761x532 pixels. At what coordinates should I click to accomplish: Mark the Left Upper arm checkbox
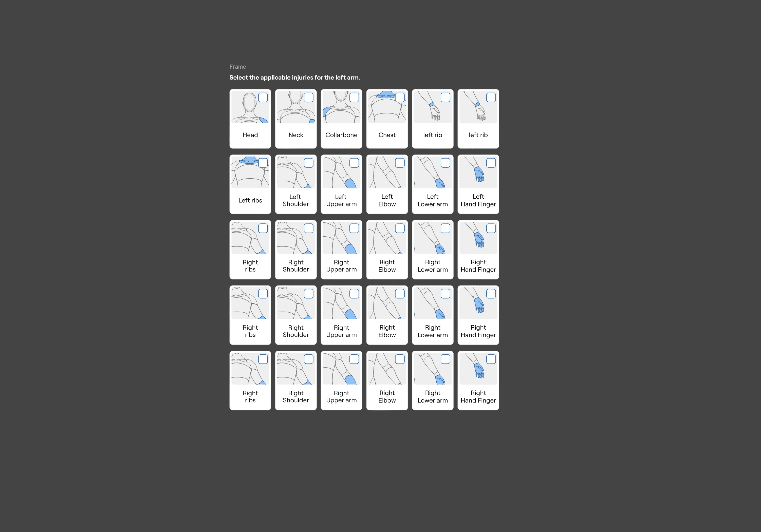pos(354,163)
